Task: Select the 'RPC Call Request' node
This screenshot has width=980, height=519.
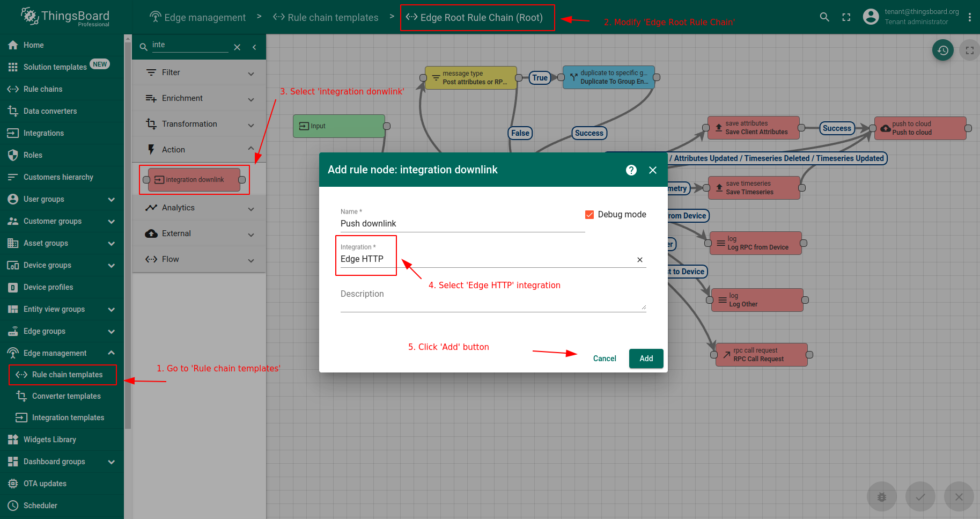Action: [762, 355]
